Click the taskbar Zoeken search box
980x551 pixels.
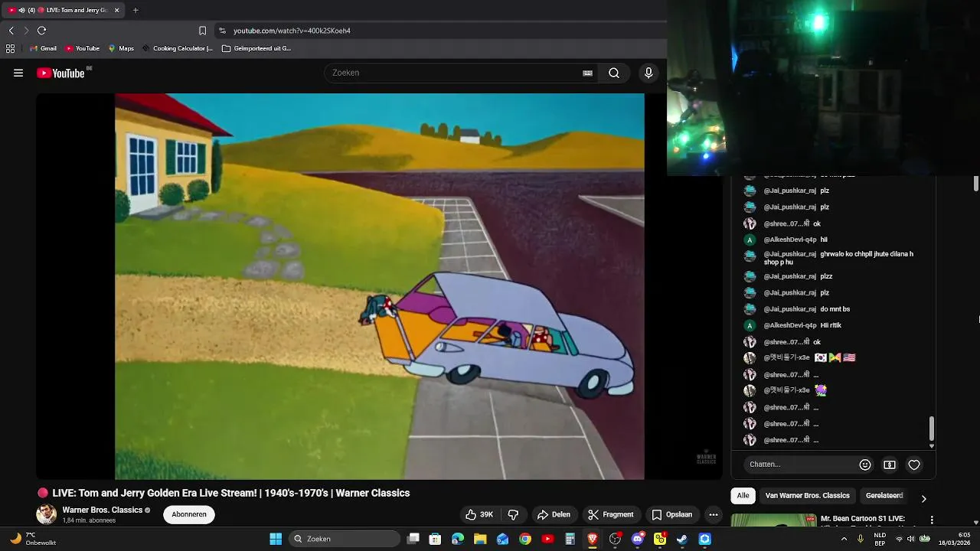click(345, 539)
